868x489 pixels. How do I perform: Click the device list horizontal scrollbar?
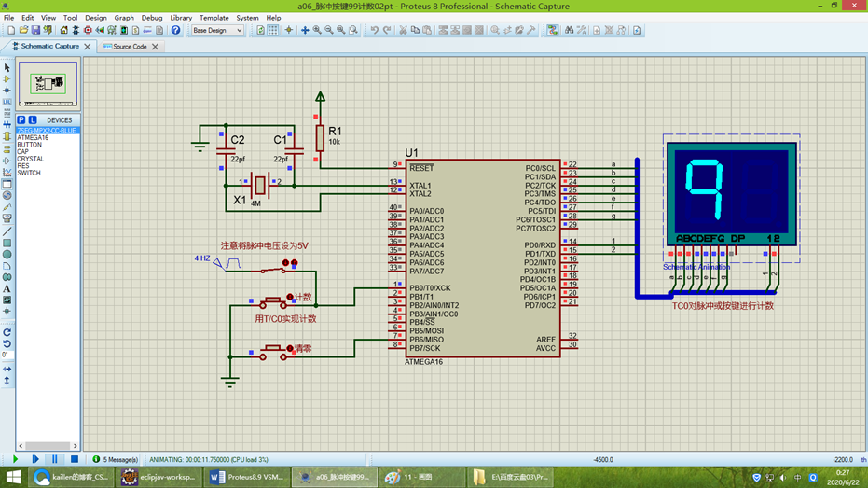[x=48, y=446]
